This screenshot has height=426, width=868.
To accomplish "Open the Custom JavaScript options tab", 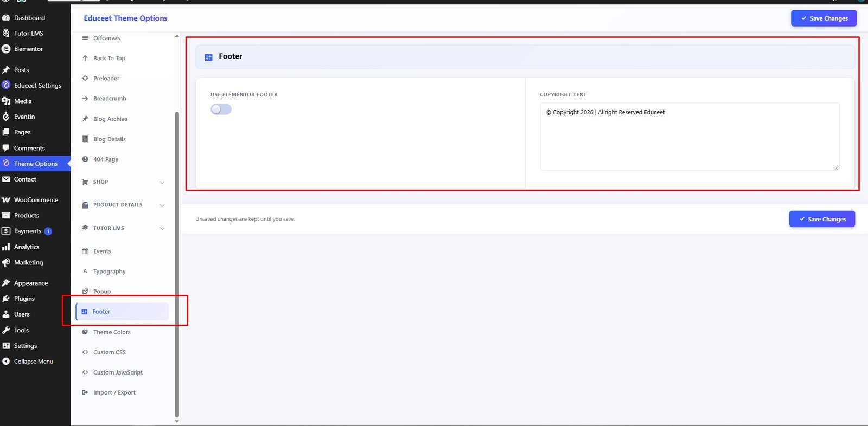I will [122, 372].
